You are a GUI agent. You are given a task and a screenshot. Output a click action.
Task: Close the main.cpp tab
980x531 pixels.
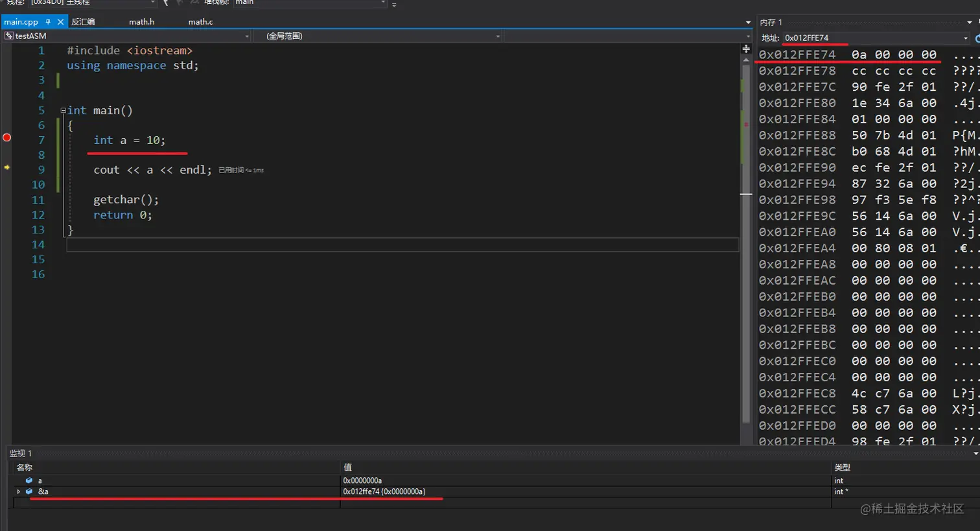(x=60, y=22)
